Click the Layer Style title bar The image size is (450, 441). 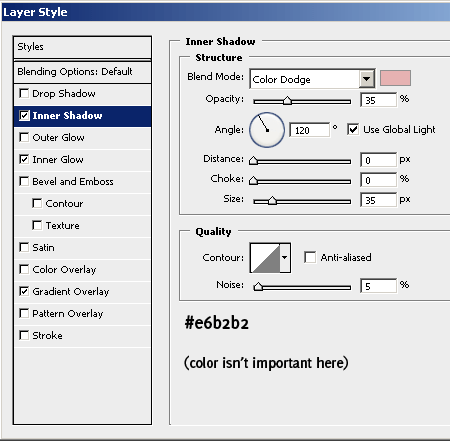pos(226,12)
